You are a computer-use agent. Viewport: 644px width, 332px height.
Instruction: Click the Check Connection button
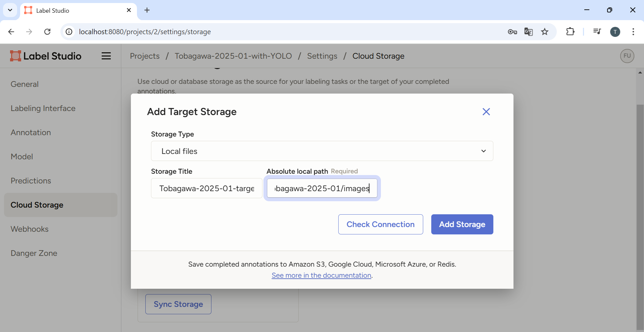[x=380, y=224]
